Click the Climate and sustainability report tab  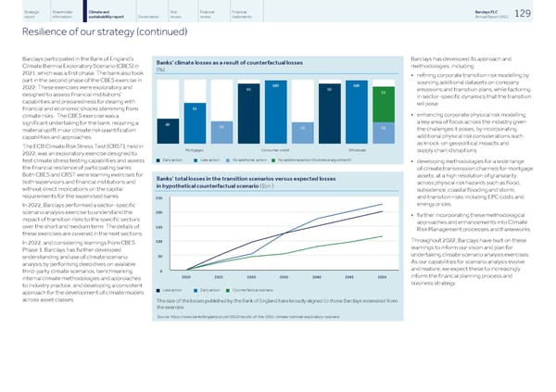click(102, 12)
